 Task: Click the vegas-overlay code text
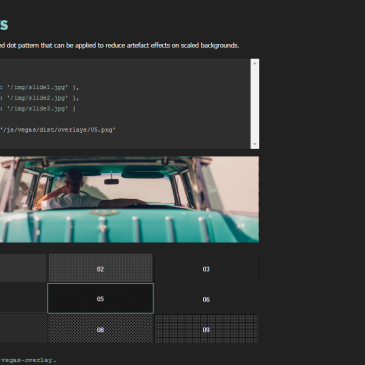coord(28,360)
